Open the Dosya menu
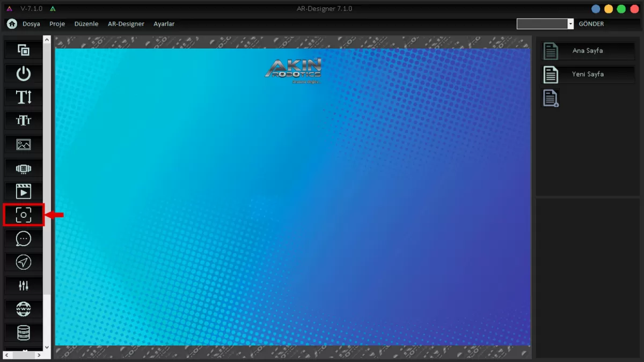644x362 pixels. pos(31,24)
